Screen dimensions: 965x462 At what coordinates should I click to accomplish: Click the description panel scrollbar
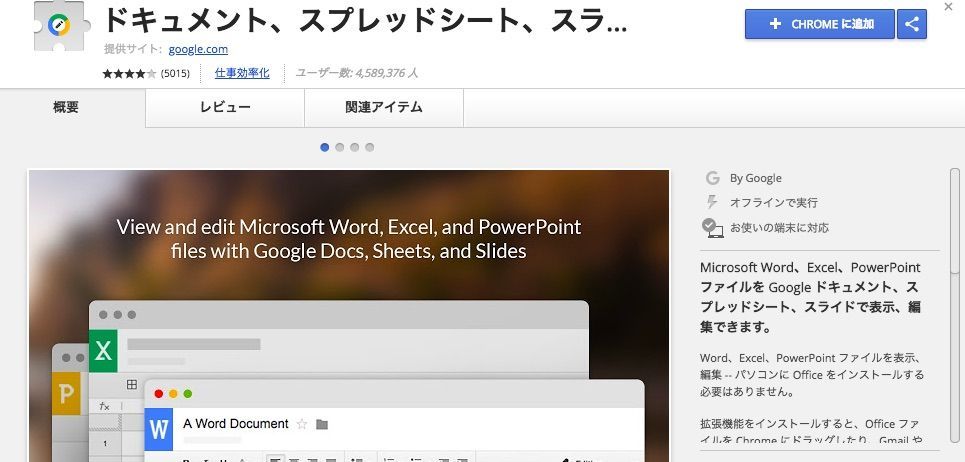955,221
